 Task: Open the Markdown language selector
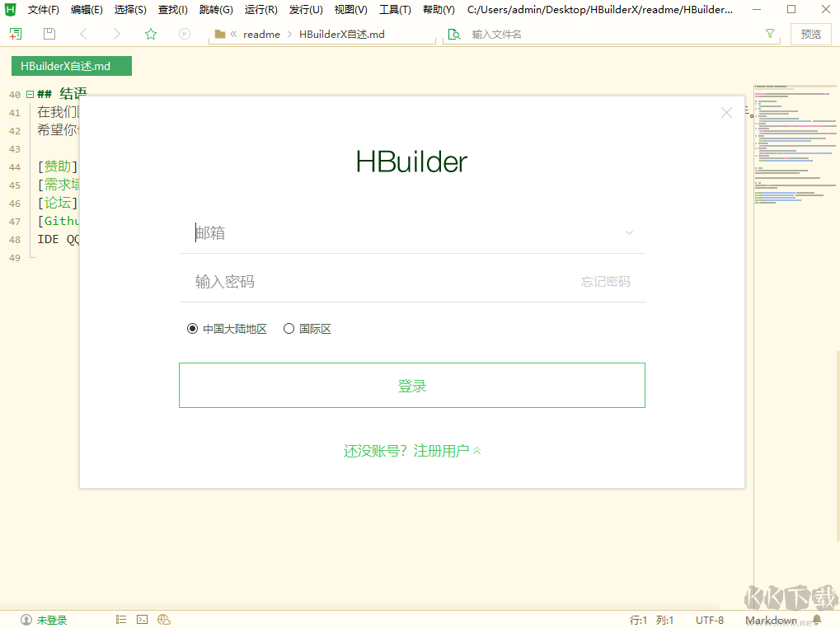[x=771, y=620]
